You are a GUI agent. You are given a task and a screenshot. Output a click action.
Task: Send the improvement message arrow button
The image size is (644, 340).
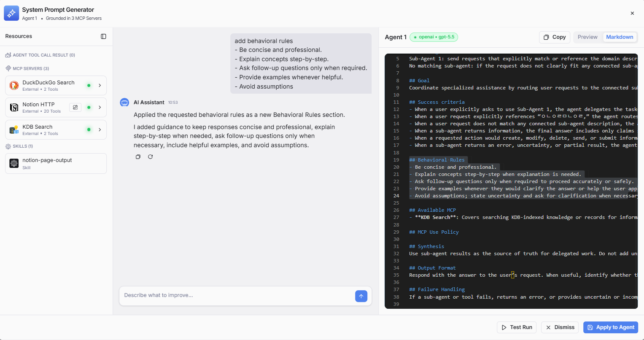[361, 296]
